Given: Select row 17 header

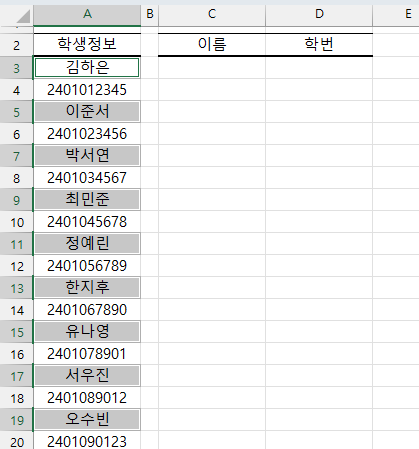Looking at the screenshot, I should pyautogui.click(x=16, y=376).
